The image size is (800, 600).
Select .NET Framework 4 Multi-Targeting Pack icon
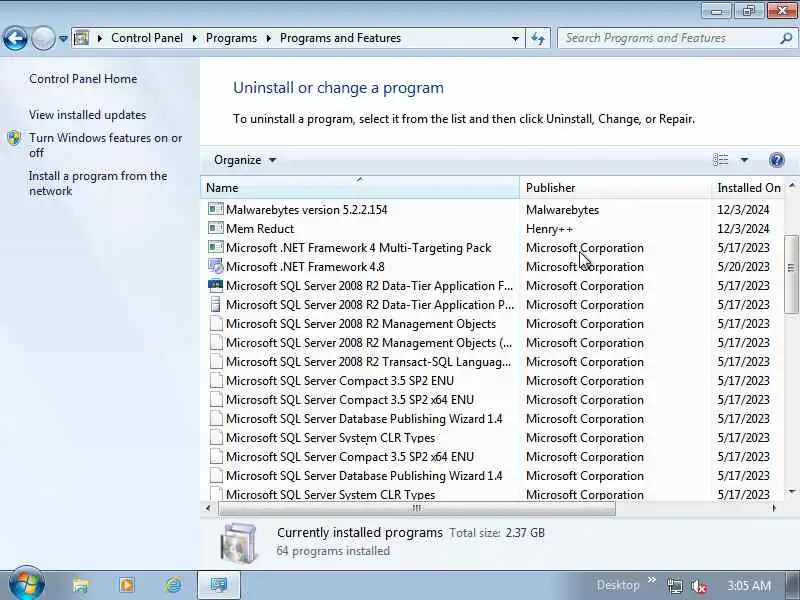point(216,247)
